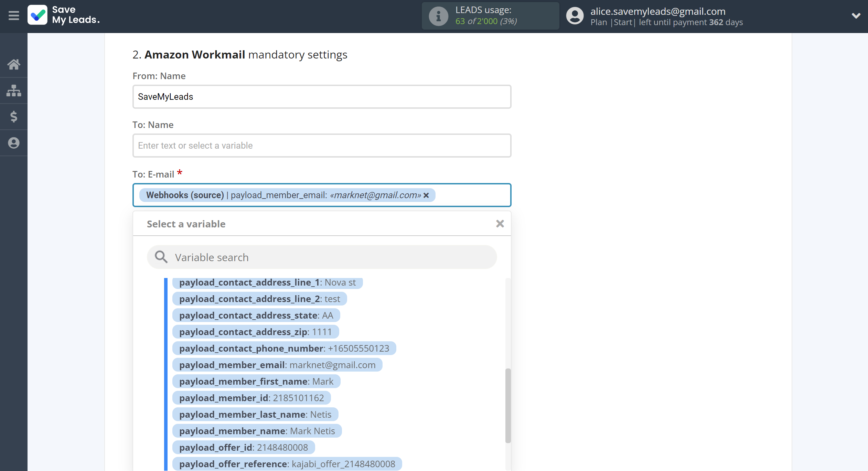
Task: Click the user avatar icon
Action: [575, 16]
